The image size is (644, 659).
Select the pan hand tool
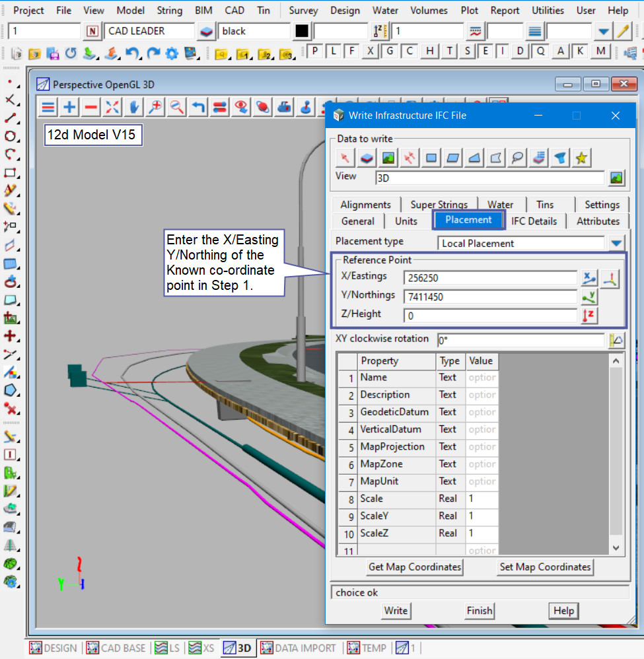pyautogui.click(x=134, y=107)
